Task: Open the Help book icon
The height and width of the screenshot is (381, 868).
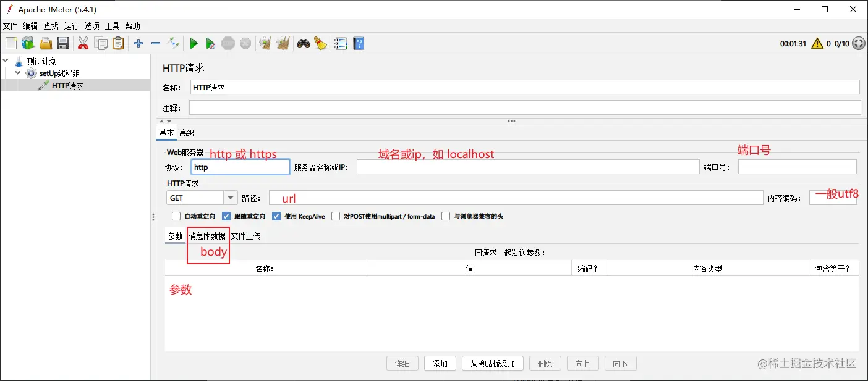Action: pos(358,43)
